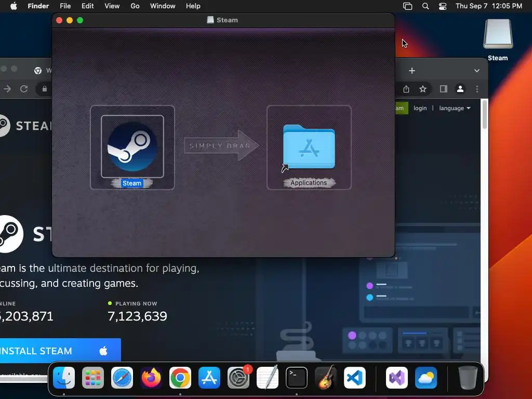Image resolution: width=532 pixels, height=399 pixels.
Task: Open the Finder menu
Action: point(38,6)
